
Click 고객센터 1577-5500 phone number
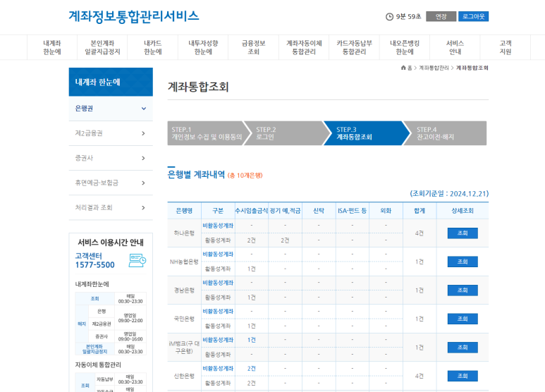95,265
